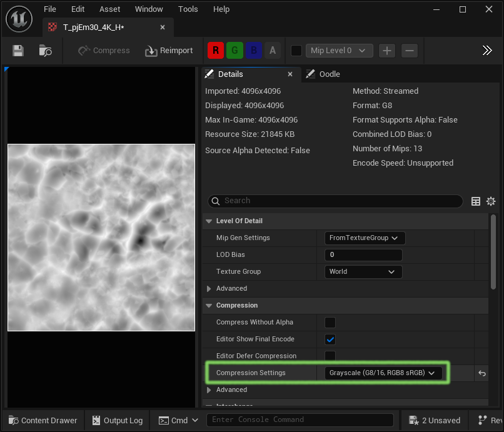
Task: Toggle the blue channel view
Action: pyautogui.click(x=254, y=51)
